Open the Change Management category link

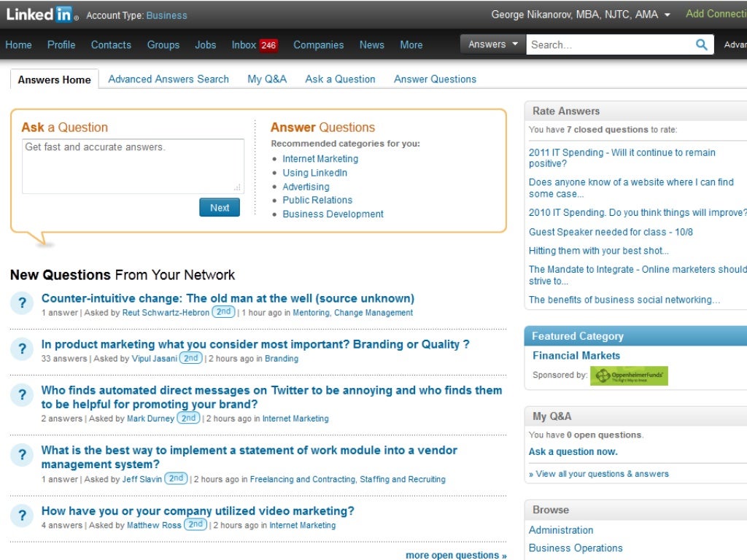[x=373, y=312]
